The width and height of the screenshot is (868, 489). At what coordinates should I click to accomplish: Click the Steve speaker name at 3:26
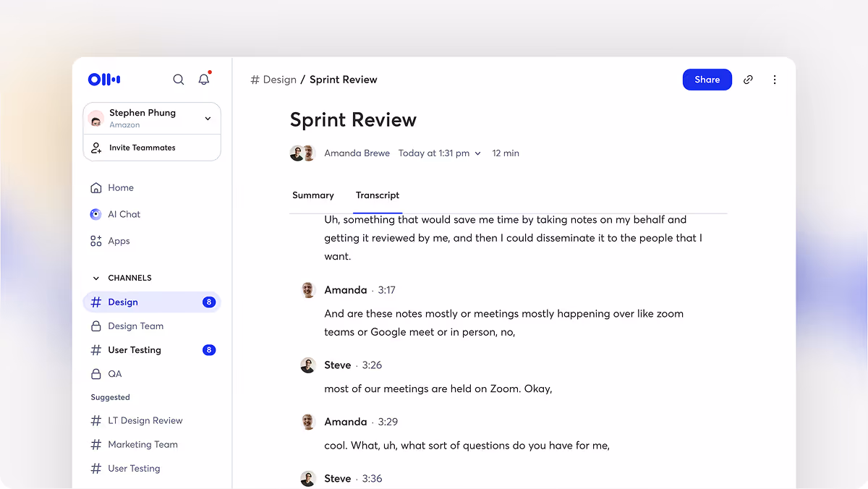click(338, 365)
